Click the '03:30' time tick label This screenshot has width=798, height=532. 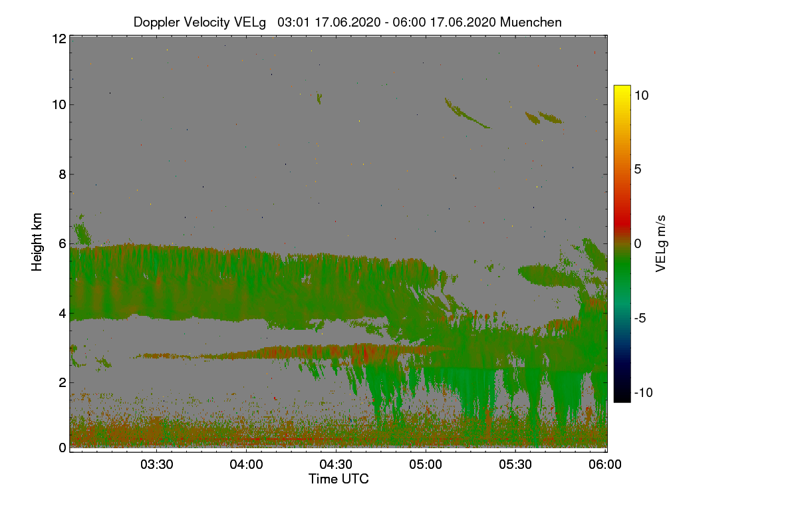157,465
